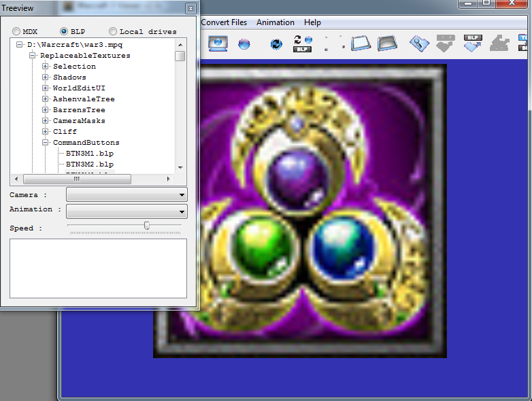Click the magnifier over folder icon
The width and height of the screenshot is (532, 401).
[x=419, y=43]
